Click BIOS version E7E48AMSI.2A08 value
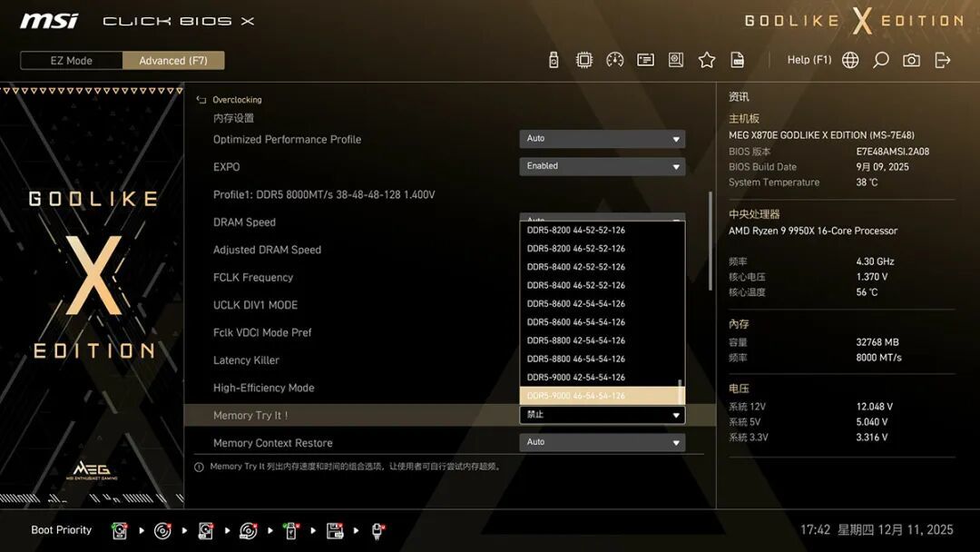 [x=893, y=152]
